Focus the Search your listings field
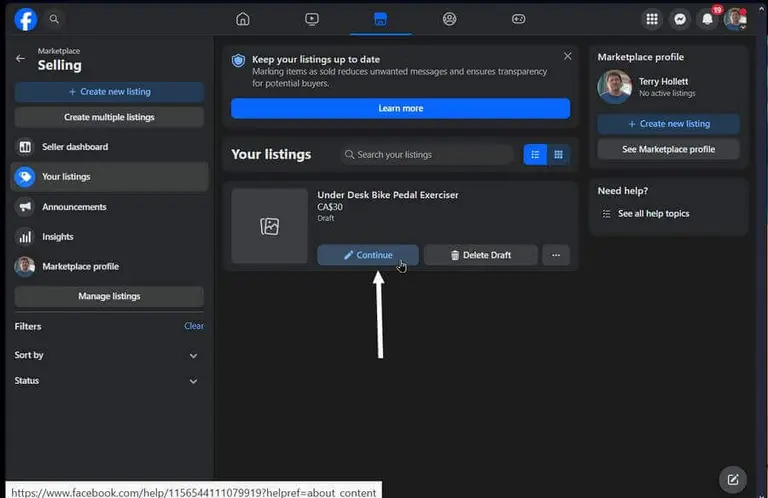Screen dimensions: 768x498 pyautogui.click(x=427, y=155)
